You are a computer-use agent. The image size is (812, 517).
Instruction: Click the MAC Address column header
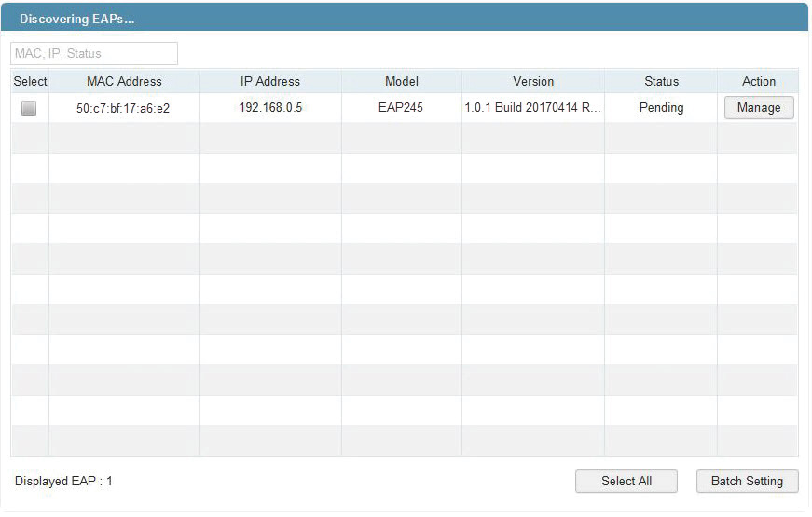(124, 81)
